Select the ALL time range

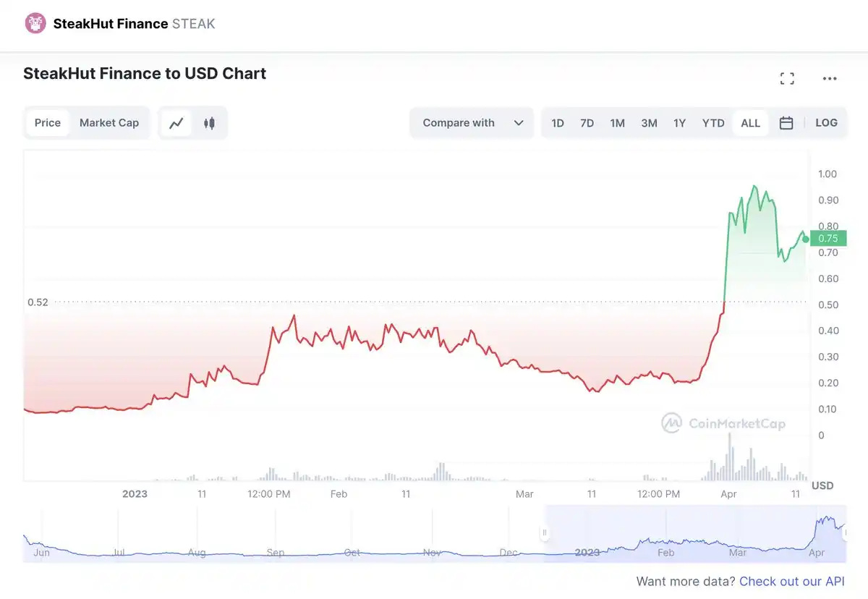pos(751,123)
